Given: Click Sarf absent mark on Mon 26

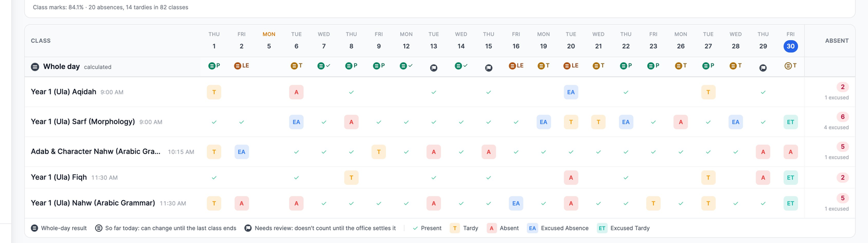Looking at the screenshot, I should (681, 122).
